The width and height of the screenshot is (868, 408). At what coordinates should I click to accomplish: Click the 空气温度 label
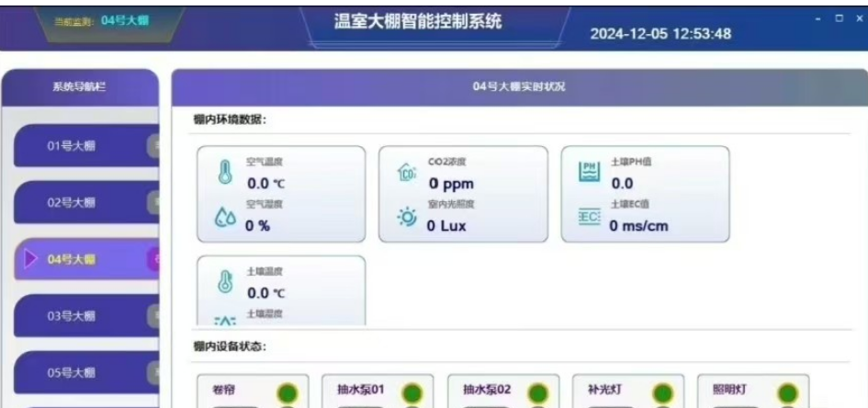(264, 162)
